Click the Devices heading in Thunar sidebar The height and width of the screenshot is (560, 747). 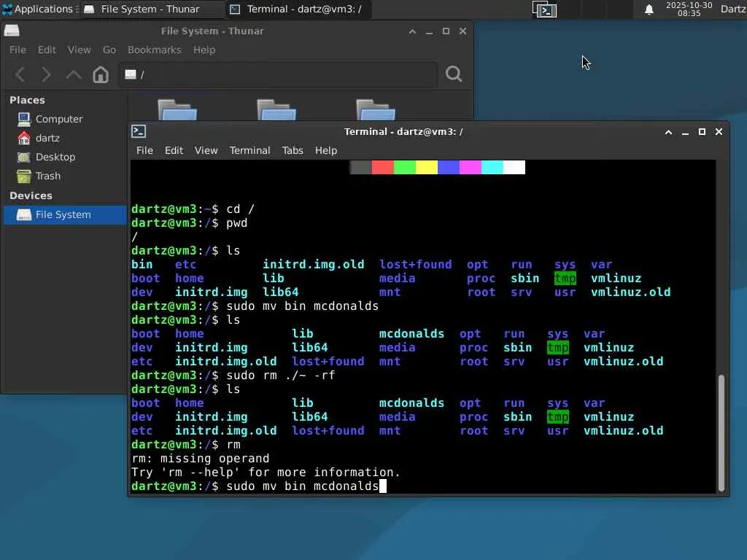31,195
